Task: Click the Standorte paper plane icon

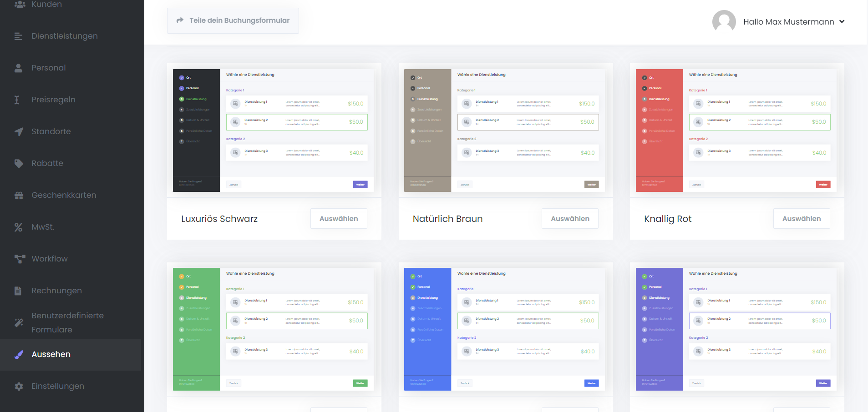Action: click(18, 132)
